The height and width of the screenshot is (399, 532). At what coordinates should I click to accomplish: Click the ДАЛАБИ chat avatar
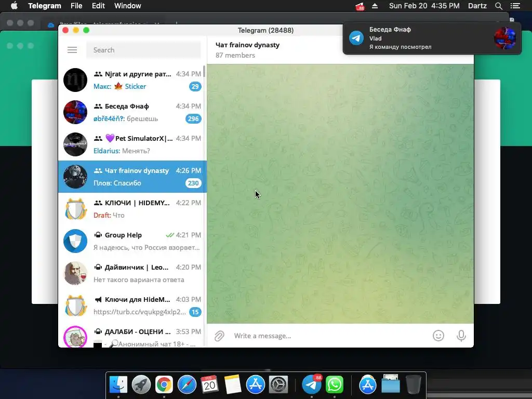75,337
